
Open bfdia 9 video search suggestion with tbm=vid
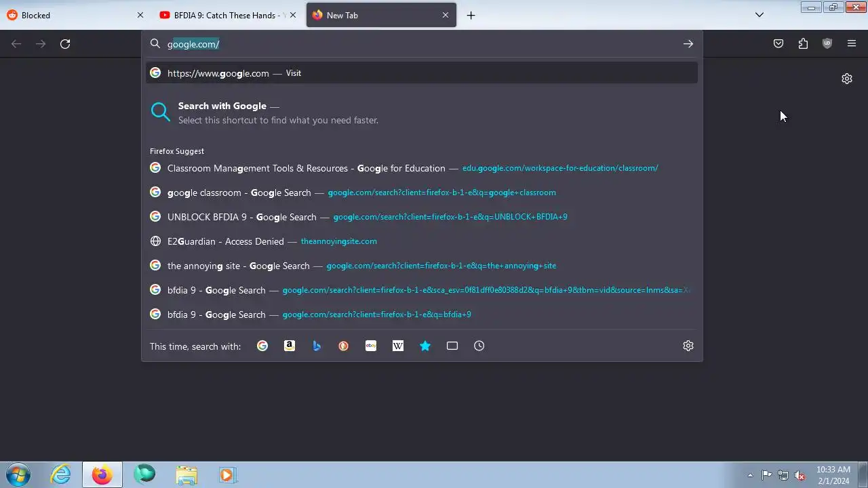pyautogui.click(x=422, y=290)
